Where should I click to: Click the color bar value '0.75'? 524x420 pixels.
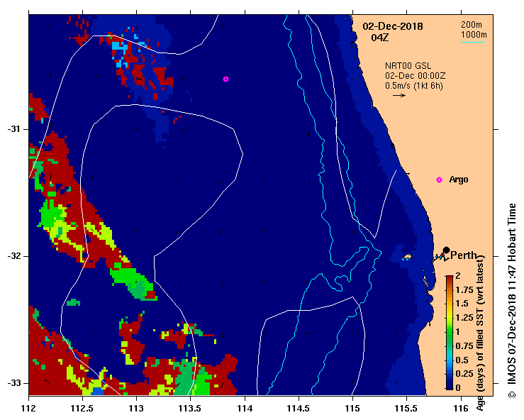click(464, 346)
